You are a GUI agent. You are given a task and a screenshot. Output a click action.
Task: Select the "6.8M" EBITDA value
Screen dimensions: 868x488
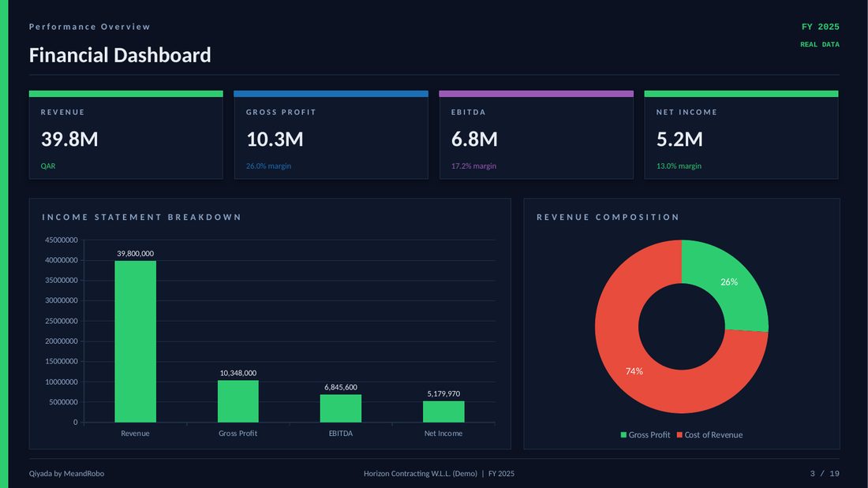click(474, 139)
